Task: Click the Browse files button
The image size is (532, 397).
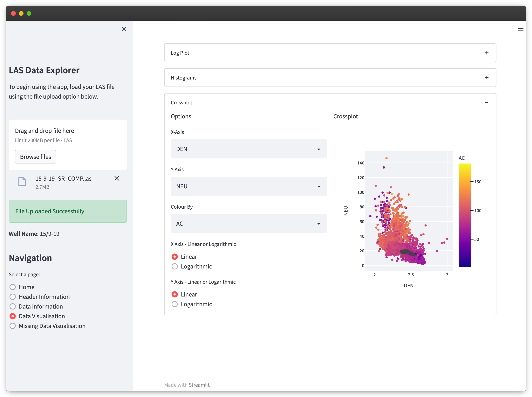Action: click(x=36, y=157)
